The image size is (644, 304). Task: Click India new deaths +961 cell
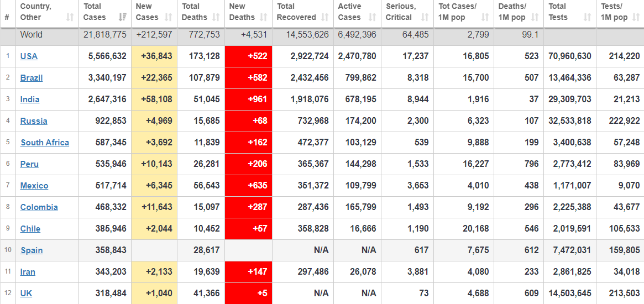pos(249,99)
